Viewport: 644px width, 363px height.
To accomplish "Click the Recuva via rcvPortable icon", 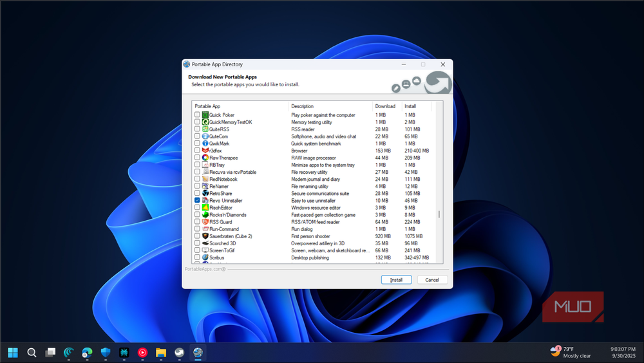I will 205,172.
